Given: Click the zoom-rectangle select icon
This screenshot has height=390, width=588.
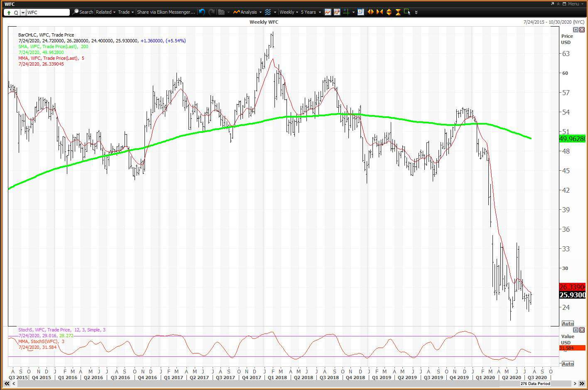Looking at the screenshot, I should 407,12.
